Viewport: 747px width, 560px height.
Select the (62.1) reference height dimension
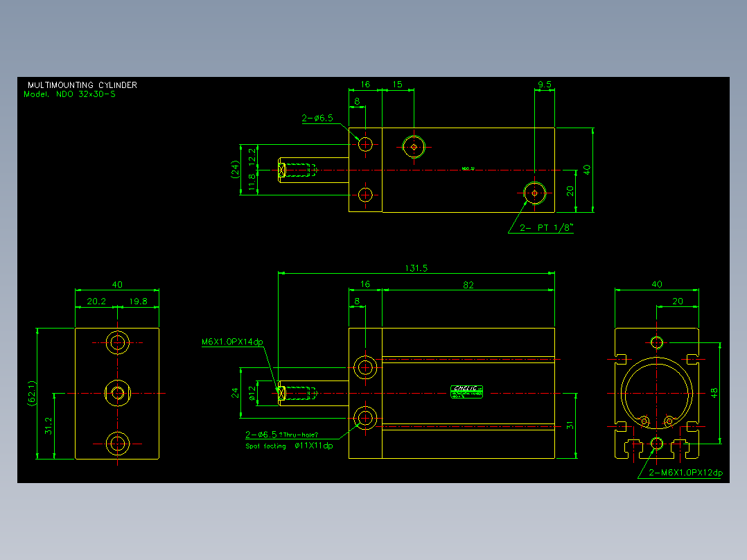point(32,393)
